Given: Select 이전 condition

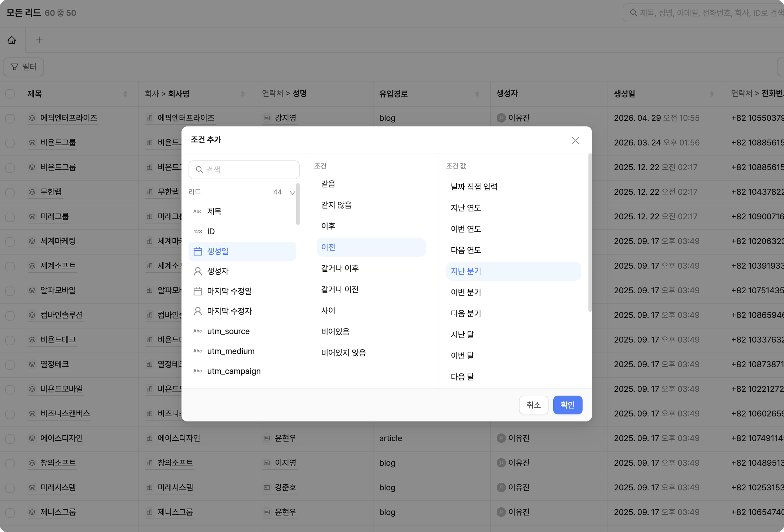Looking at the screenshot, I should (x=371, y=247).
